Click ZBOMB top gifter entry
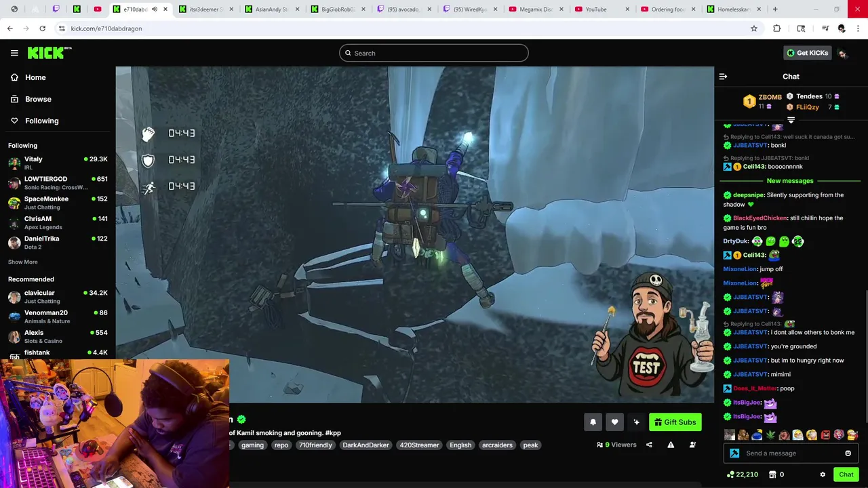The image size is (868, 488). coord(763,101)
